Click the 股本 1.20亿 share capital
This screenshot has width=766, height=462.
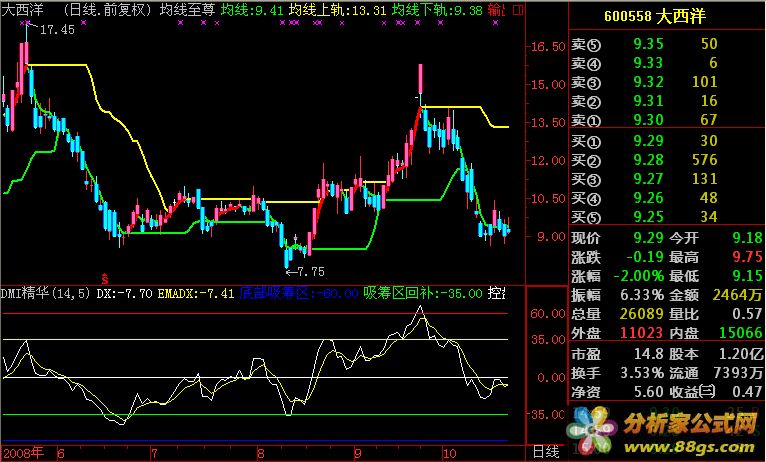716,355
